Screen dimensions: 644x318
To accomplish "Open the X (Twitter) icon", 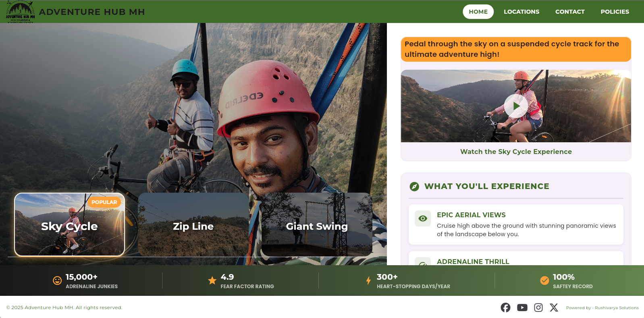I will click(x=554, y=308).
